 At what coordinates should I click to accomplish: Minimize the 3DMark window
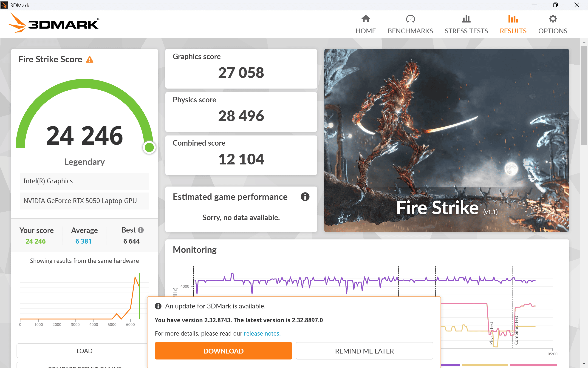534,5
